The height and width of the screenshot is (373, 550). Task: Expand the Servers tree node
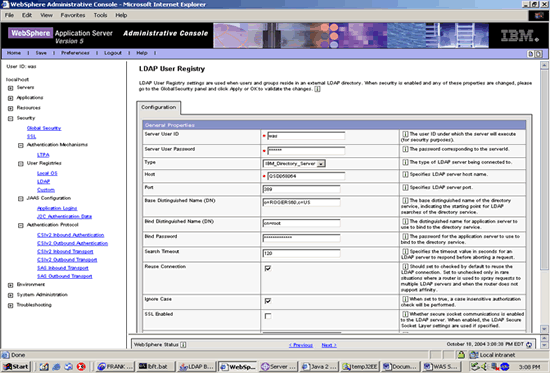pos(11,88)
